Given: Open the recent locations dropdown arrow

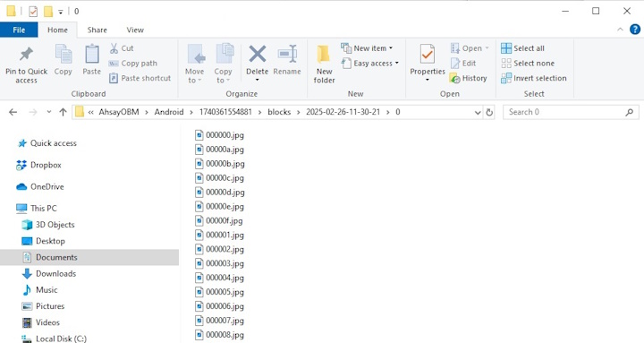Looking at the screenshot, I should [49, 112].
